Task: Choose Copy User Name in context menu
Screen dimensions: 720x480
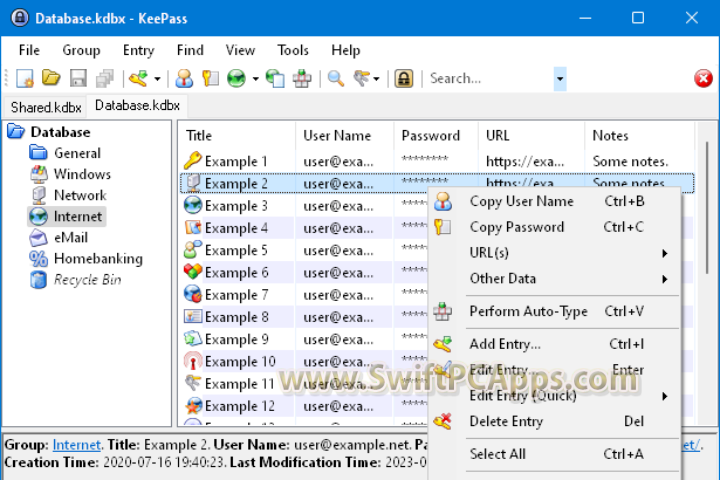Action: tap(554, 201)
